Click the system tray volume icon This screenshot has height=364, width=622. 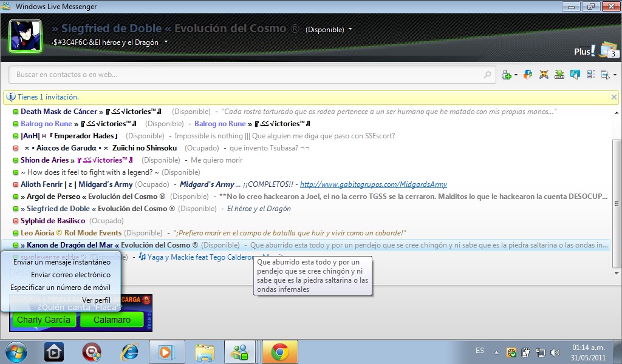555,352
